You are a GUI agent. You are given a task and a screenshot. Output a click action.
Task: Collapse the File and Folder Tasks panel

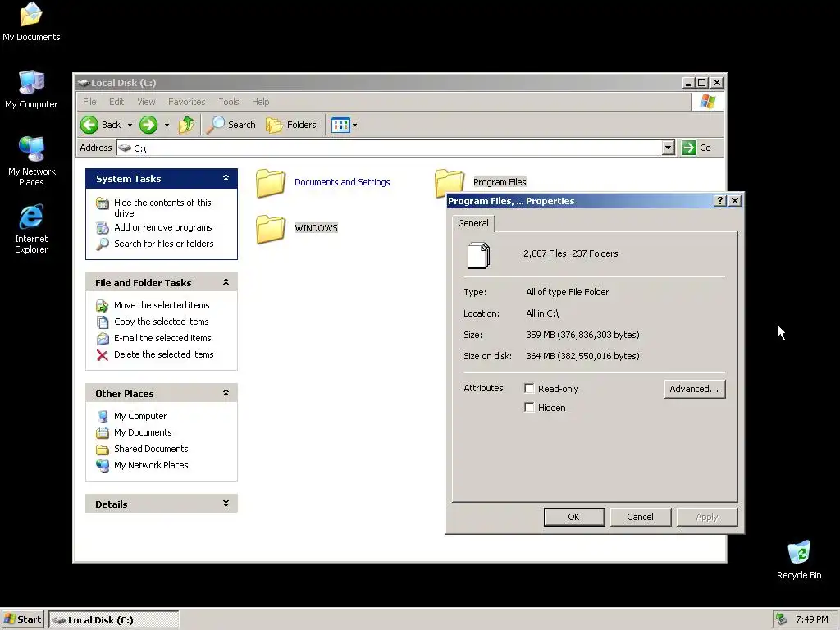coord(226,282)
